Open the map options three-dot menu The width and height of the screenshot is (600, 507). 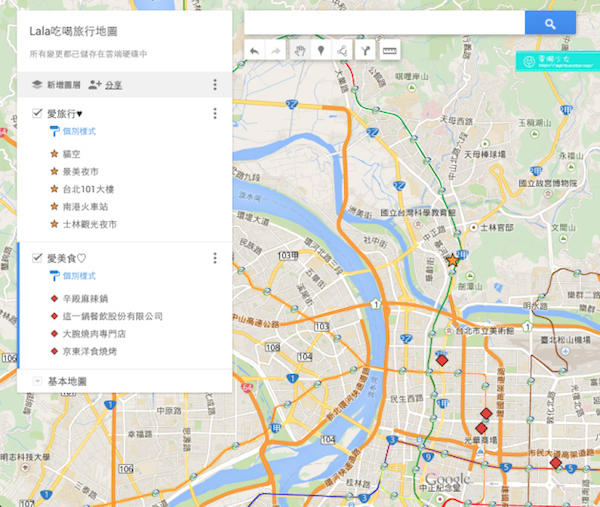(215, 85)
